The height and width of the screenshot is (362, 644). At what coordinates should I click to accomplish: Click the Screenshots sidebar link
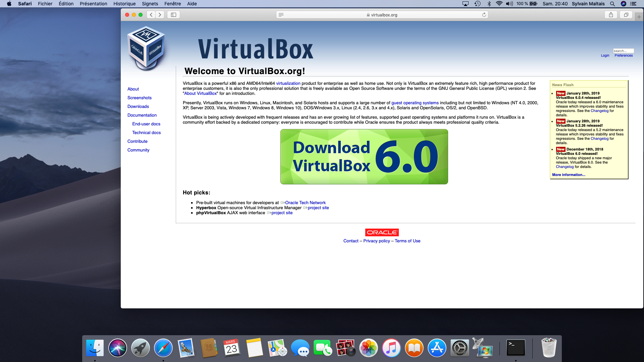coord(139,98)
